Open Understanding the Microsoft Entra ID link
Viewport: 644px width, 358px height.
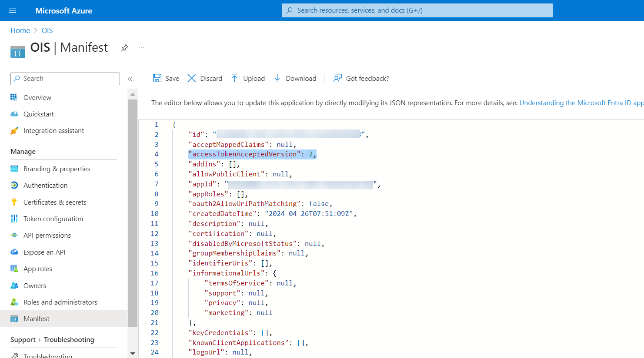tap(581, 103)
